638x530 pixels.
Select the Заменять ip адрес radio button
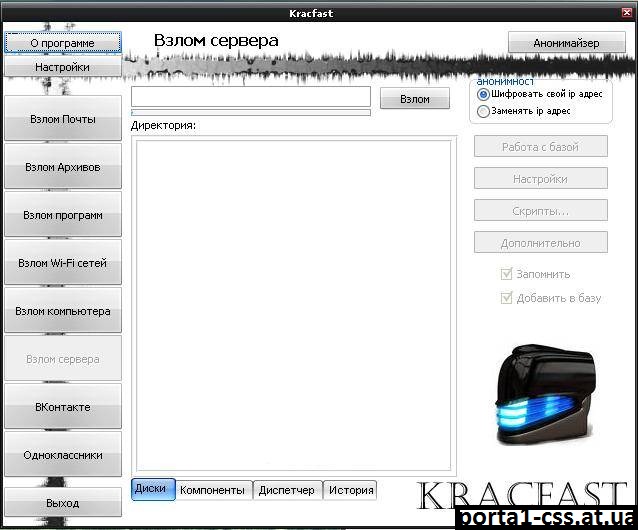484,111
